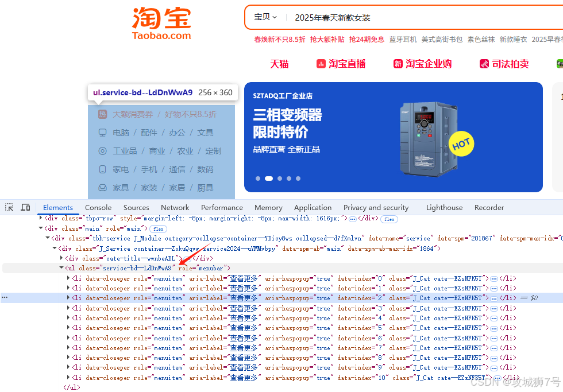Open the Lighthouse tab
The height and width of the screenshot is (392, 563).
coord(444,207)
